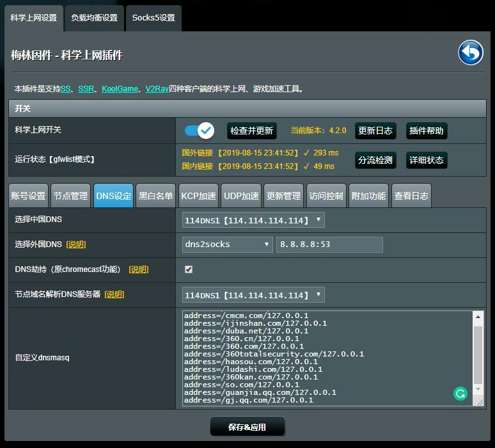Click the green Grammarly icon in textarea
Image resolution: width=495 pixels, height=448 pixels.
pyautogui.click(x=460, y=394)
